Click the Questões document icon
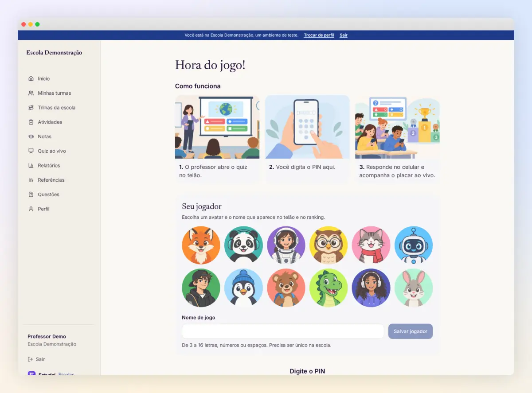The height and width of the screenshot is (393, 532). click(31, 195)
